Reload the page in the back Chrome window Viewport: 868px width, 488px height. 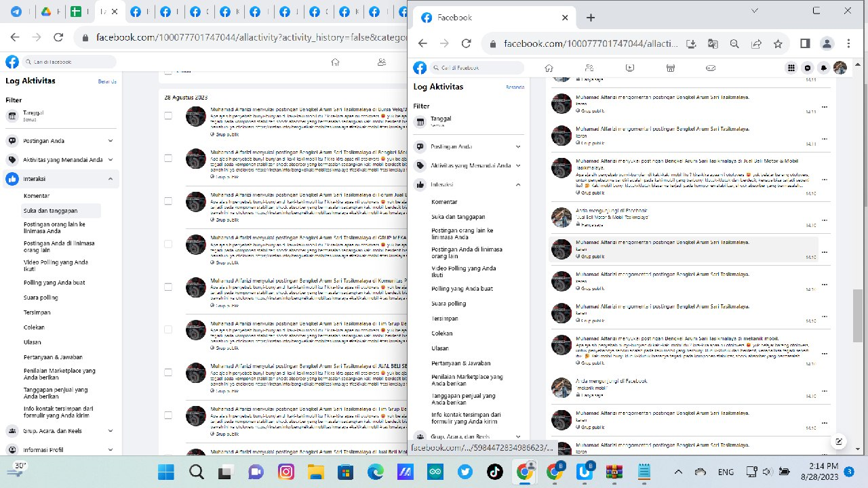tap(58, 38)
